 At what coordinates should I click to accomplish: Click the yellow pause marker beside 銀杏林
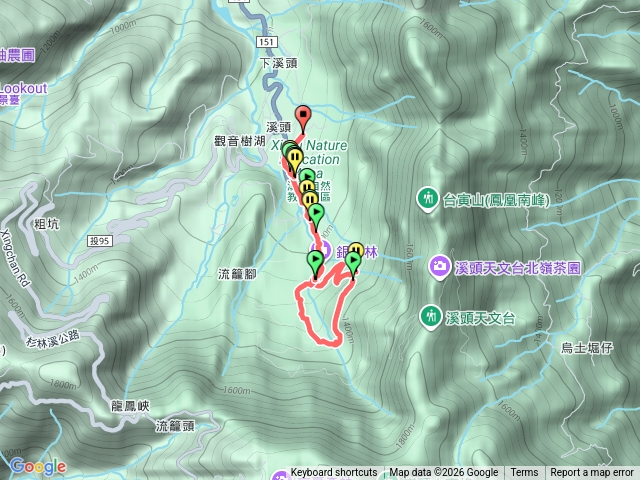pyautogui.click(x=357, y=248)
